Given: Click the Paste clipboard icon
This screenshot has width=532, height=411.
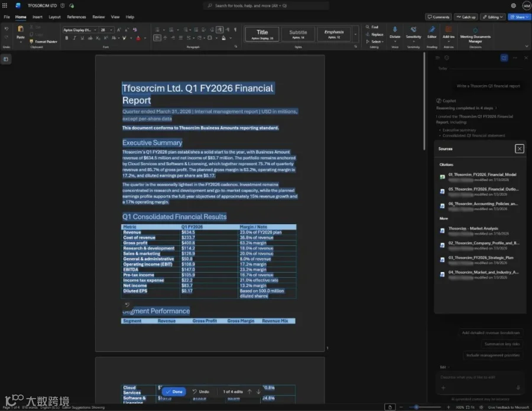Looking at the screenshot, I should (x=21, y=29).
